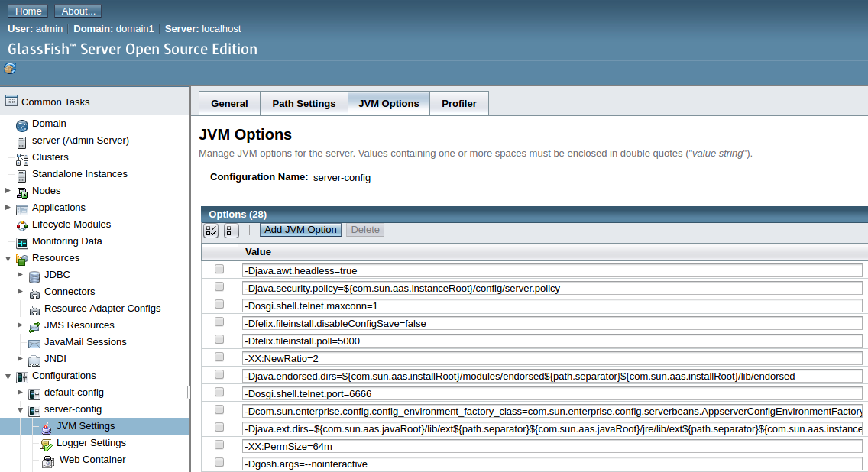Click the Select All options icon
The width and height of the screenshot is (868, 472).
click(210, 230)
